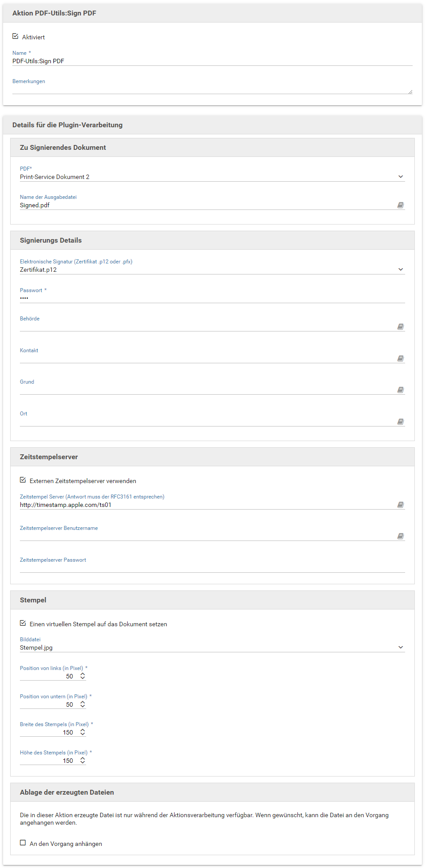This screenshot has width=425, height=868.
Task: Adjust Position von links stepper
Action: click(83, 676)
